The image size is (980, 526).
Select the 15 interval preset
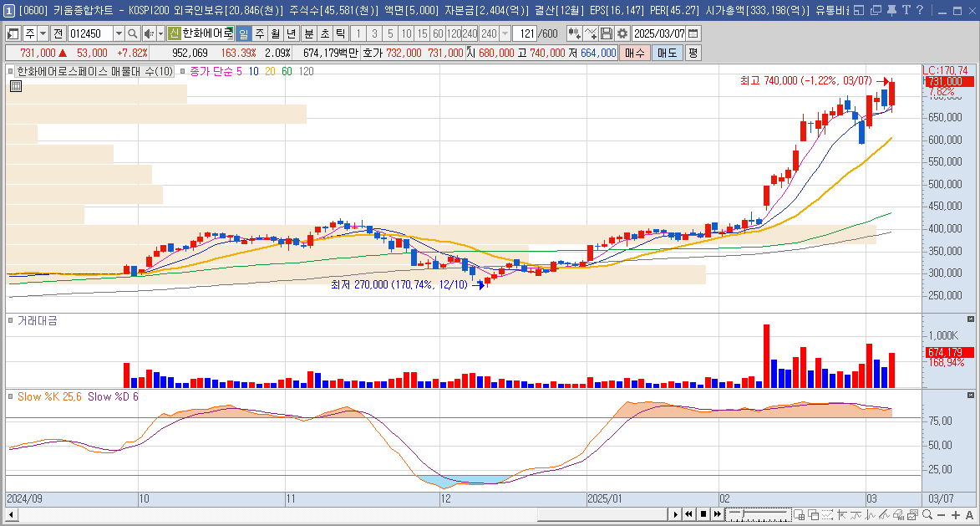coord(423,33)
